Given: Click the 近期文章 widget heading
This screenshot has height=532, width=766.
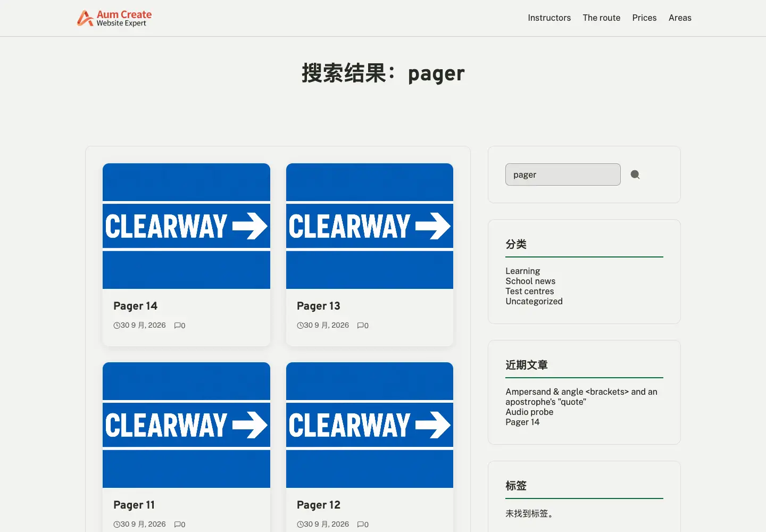Looking at the screenshot, I should (527, 365).
